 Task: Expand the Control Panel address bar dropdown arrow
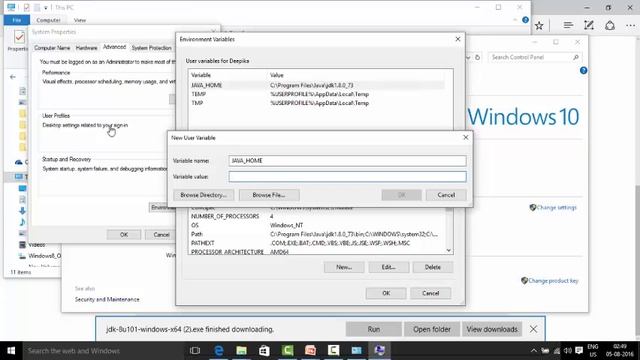coord(468,58)
